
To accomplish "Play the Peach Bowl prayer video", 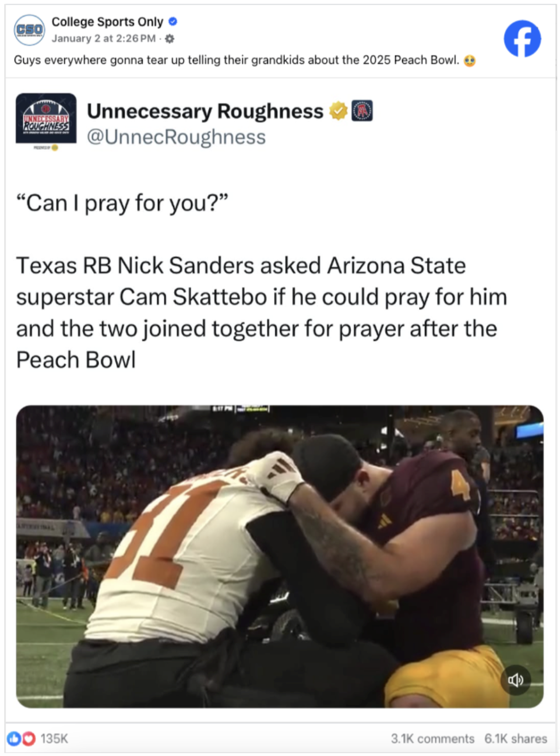I will point(280,556).
